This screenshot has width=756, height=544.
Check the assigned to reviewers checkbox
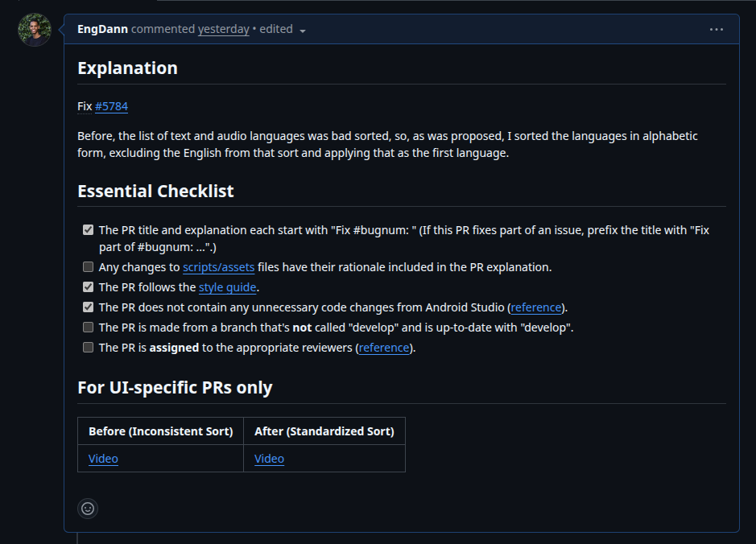coord(89,348)
